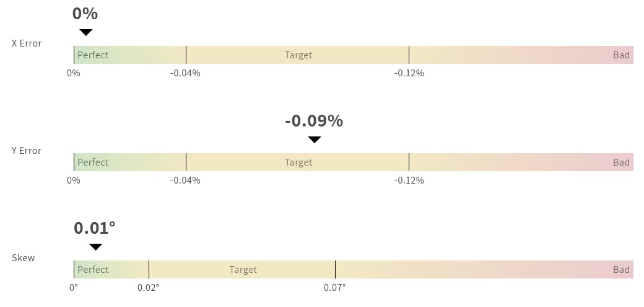
Task: Click the Target zone of Skew bar
Action: click(242, 269)
